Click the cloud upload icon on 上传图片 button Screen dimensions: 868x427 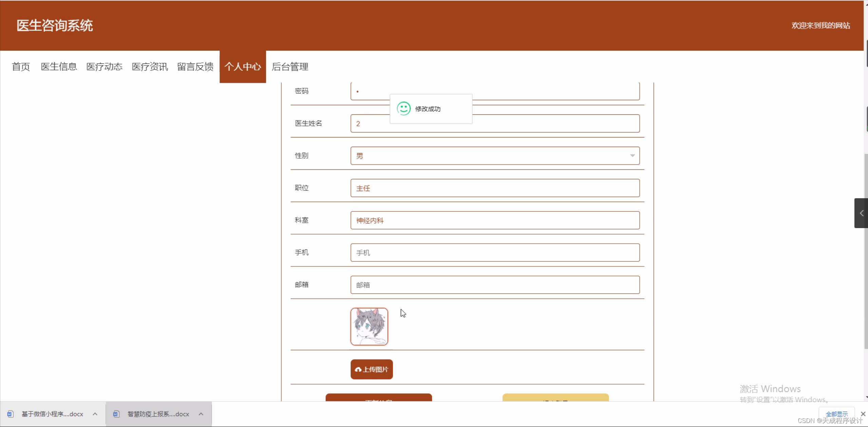[x=358, y=369]
